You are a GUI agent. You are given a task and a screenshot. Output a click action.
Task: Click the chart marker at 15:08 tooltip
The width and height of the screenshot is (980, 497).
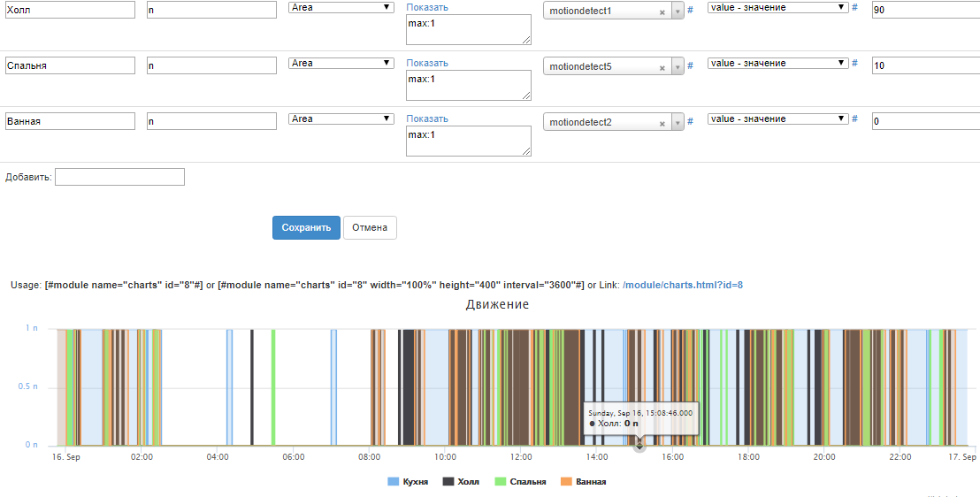pos(639,445)
